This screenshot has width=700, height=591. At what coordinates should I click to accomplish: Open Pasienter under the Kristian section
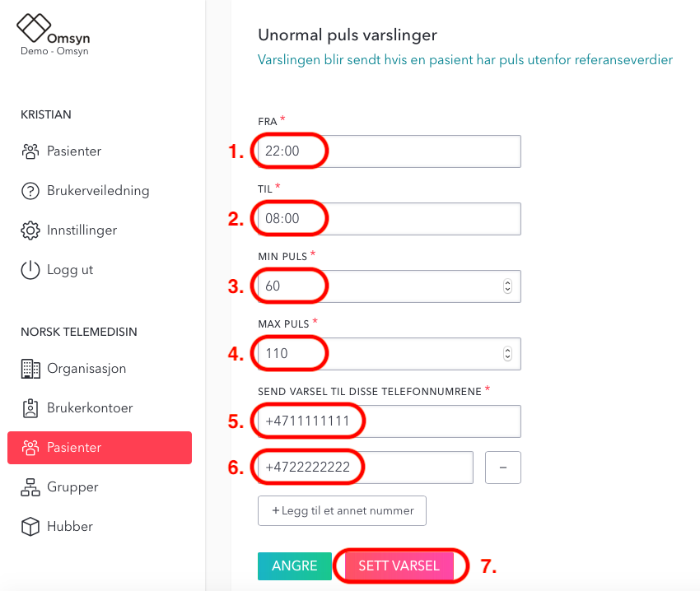61,151
